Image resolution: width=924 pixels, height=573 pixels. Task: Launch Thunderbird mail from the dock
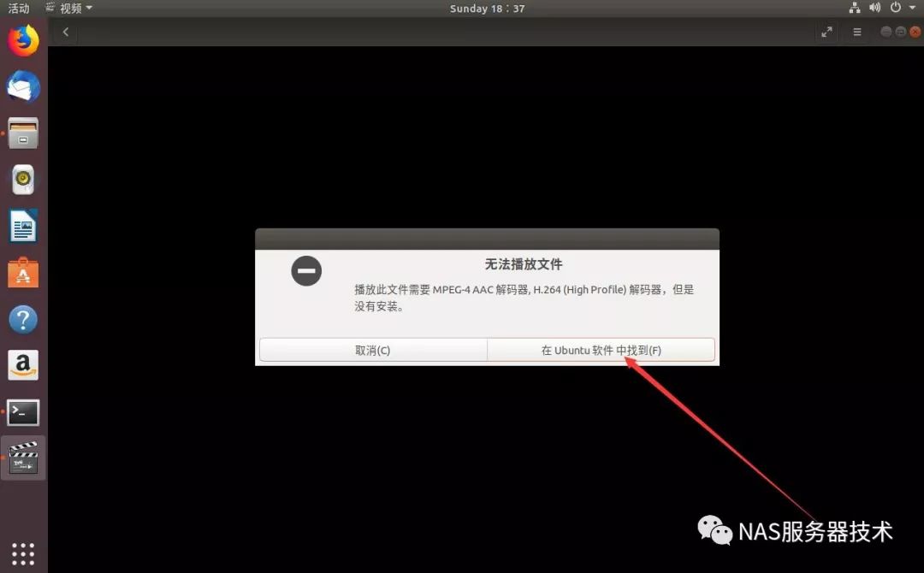click(x=23, y=86)
